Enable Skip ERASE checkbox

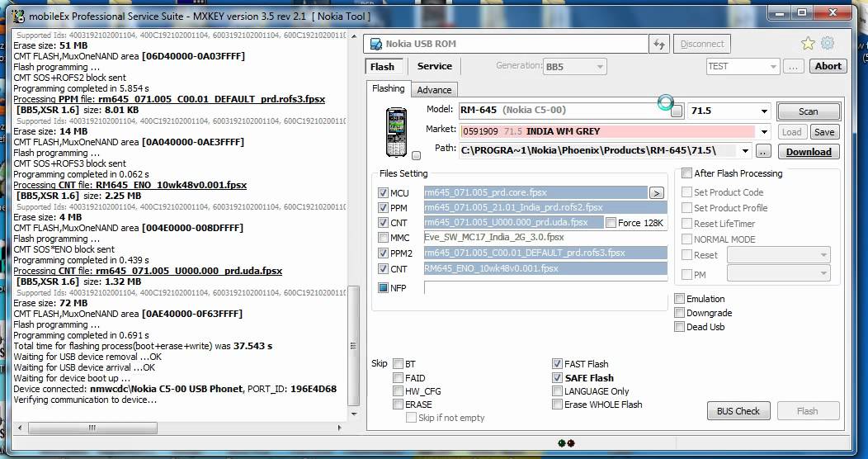pos(398,405)
